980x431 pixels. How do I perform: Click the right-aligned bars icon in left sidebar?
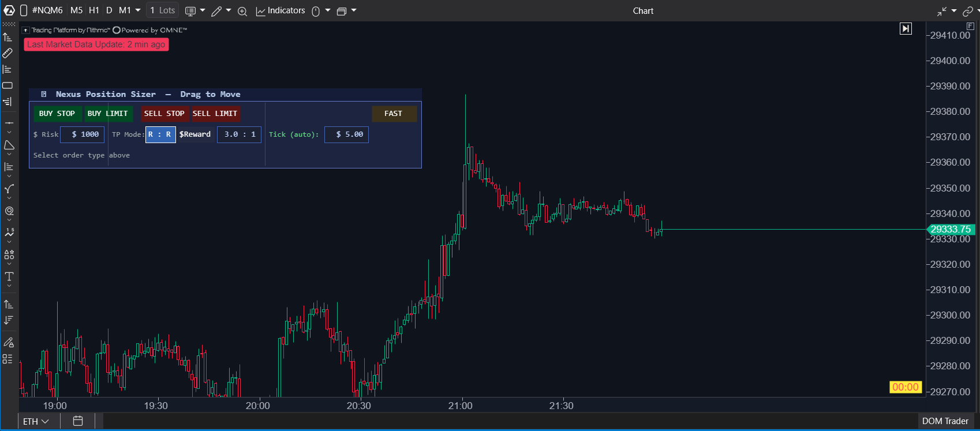(8, 102)
